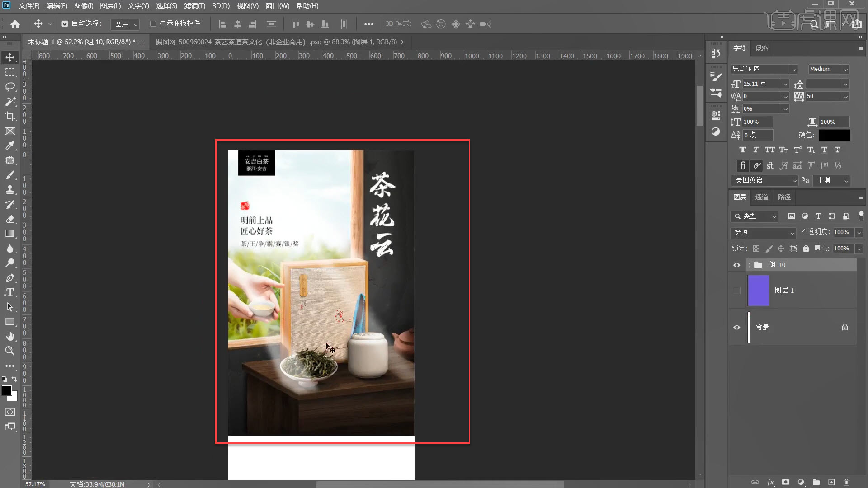Open the 美国英语 language dropdown
868x488 pixels.
794,180
